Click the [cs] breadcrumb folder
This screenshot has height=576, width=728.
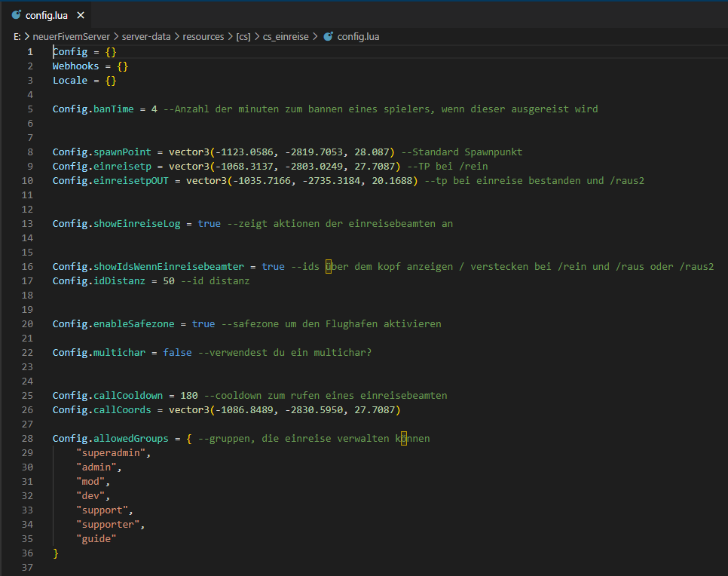point(243,36)
